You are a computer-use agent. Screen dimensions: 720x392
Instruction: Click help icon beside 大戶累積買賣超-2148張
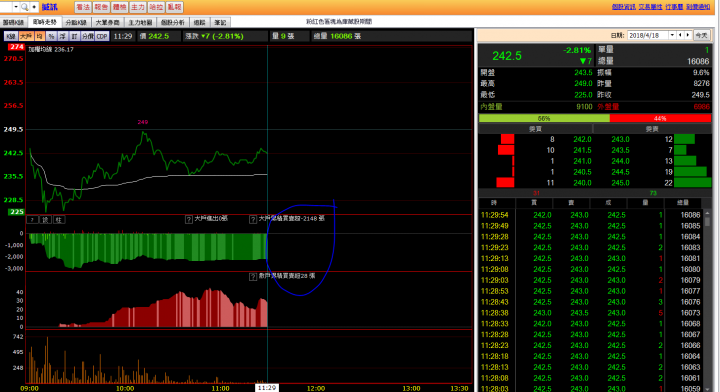(x=253, y=219)
